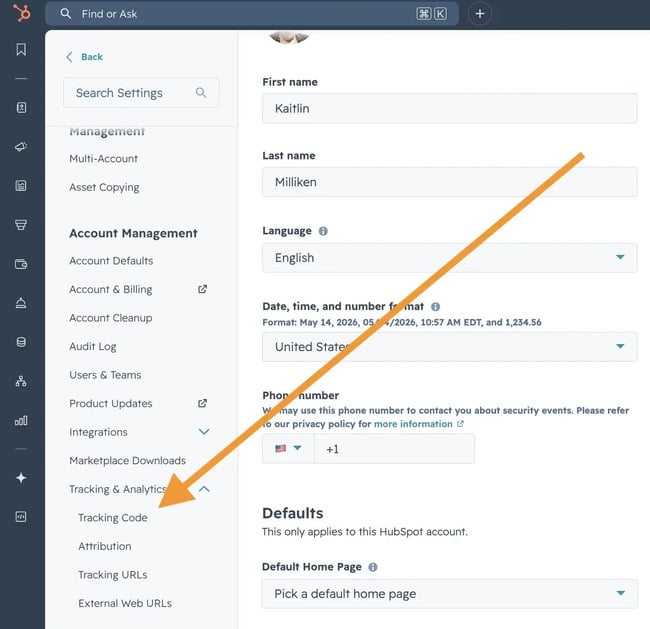Click the Back chevron arrow icon
650x629 pixels.
[69, 57]
